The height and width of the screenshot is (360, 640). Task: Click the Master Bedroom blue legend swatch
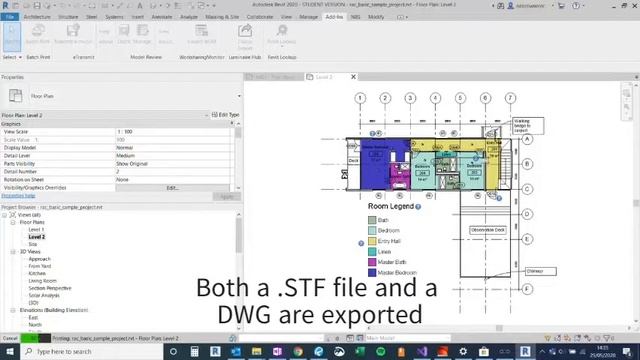pos(372,272)
